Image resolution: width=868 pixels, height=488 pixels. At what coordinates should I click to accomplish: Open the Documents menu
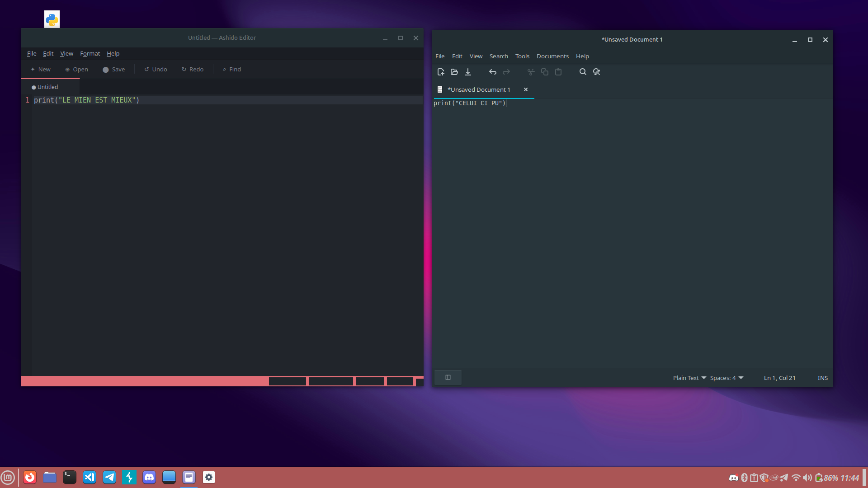pyautogui.click(x=552, y=56)
